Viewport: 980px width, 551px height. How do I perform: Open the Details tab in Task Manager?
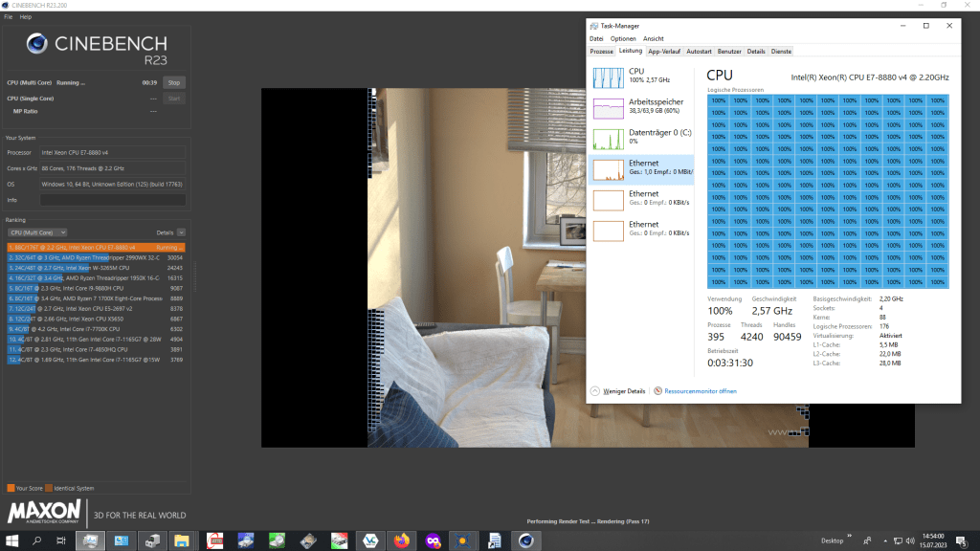pos(756,52)
